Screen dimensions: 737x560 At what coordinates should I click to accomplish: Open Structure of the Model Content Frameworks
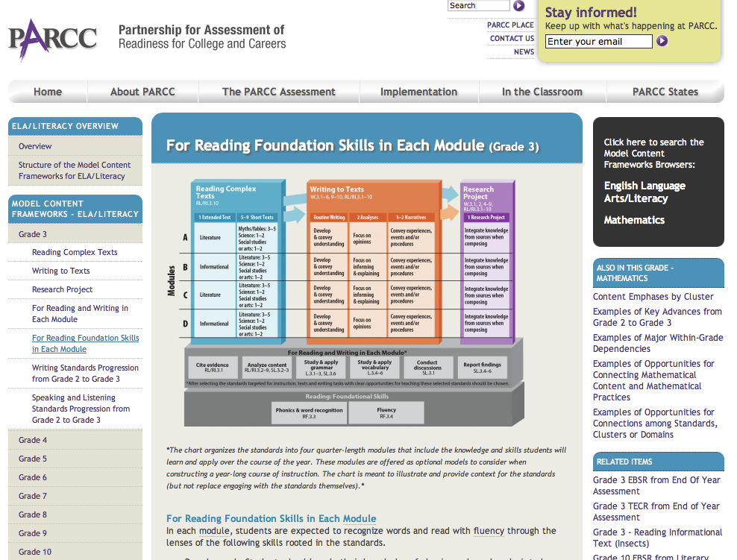pos(75,171)
